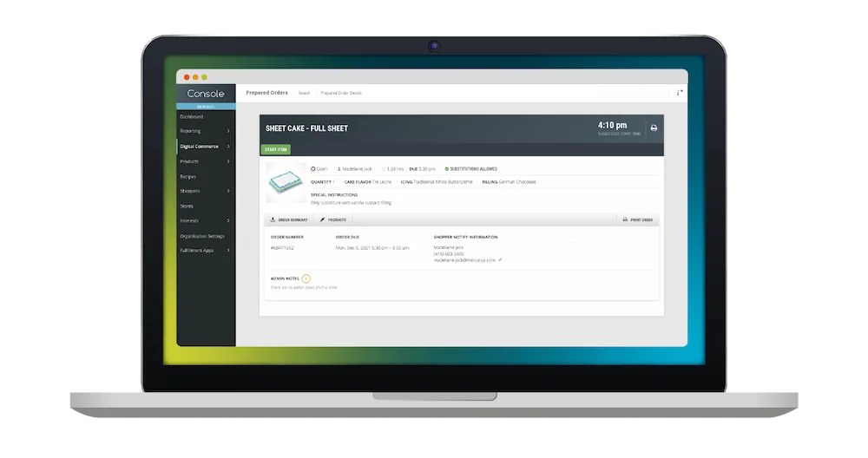Open the Search breadcrumb link
The width and height of the screenshot is (868, 458).
[305, 93]
